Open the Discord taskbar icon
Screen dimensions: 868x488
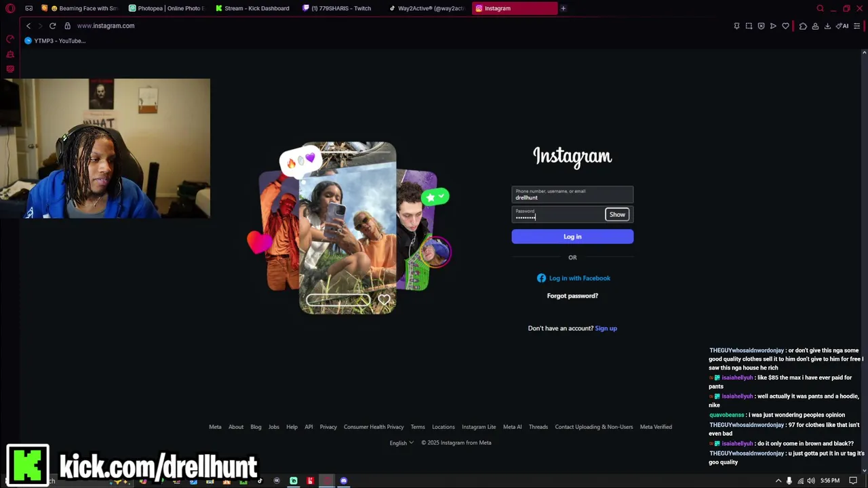click(x=344, y=481)
